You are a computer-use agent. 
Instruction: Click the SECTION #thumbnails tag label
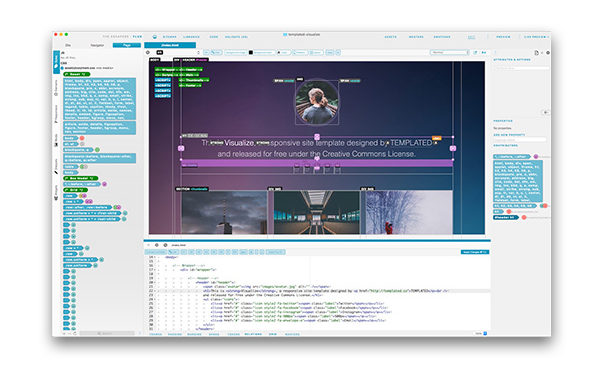(192, 189)
